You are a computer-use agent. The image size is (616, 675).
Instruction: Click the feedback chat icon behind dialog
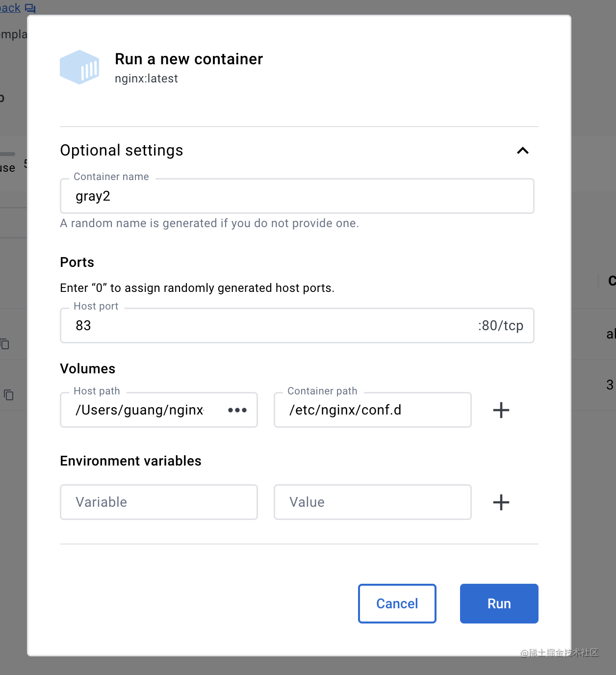30,8
